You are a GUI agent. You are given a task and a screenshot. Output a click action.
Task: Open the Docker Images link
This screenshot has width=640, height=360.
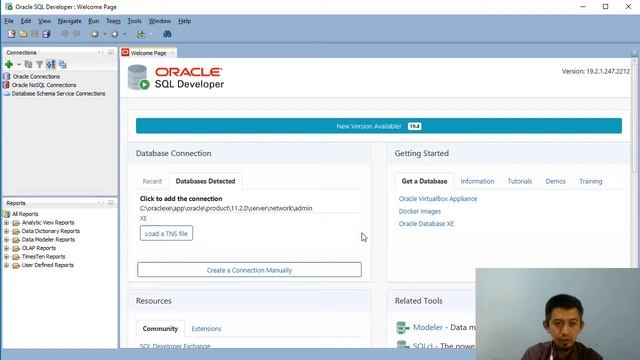[x=420, y=211]
